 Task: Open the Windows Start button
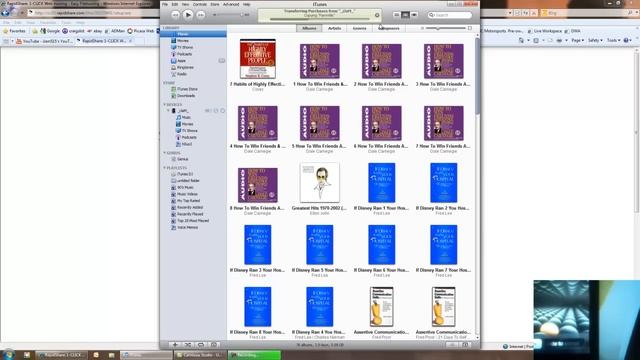coord(8,354)
